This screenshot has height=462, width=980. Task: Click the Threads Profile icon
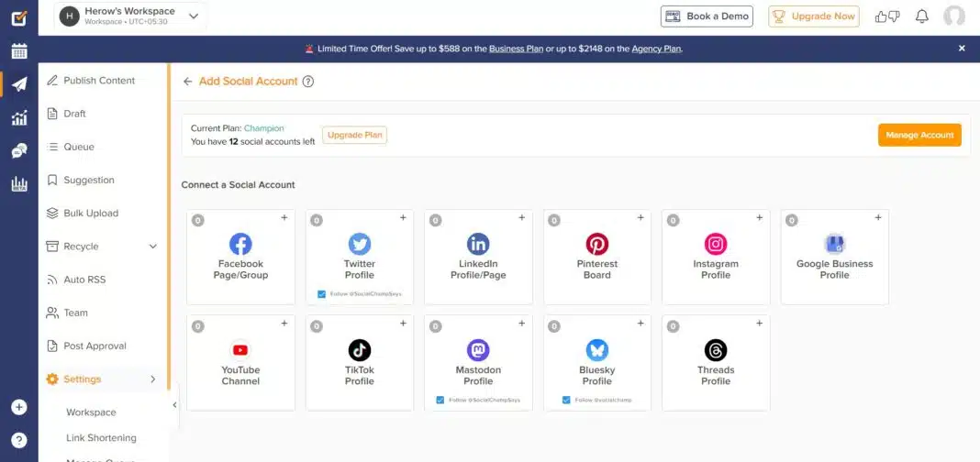(x=716, y=350)
